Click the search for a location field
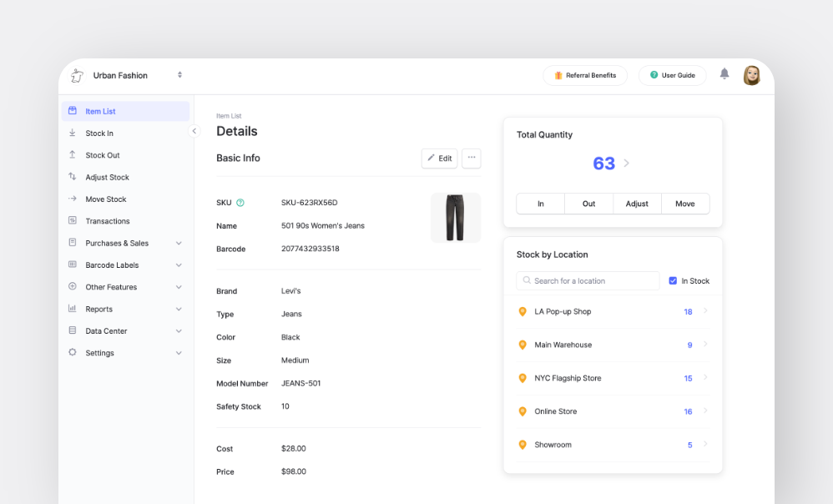833x504 pixels. tap(587, 281)
